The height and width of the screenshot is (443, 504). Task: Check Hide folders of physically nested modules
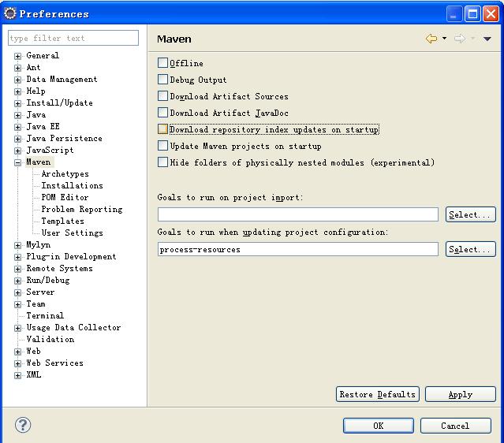pos(162,162)
